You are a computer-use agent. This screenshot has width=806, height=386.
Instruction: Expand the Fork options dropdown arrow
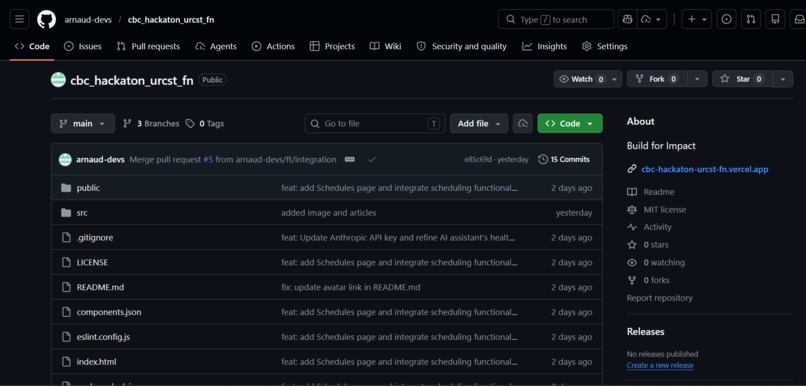(x=697, y=79)
